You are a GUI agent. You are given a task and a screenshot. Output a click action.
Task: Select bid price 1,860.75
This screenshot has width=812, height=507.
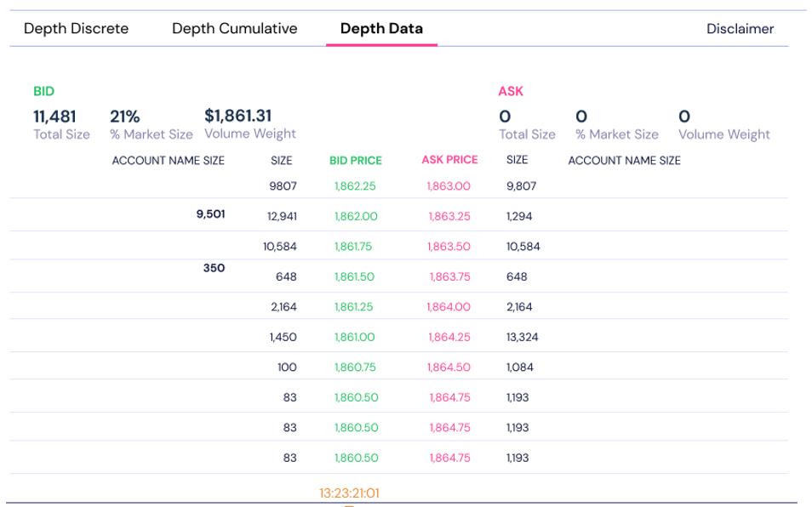(355, 367)
